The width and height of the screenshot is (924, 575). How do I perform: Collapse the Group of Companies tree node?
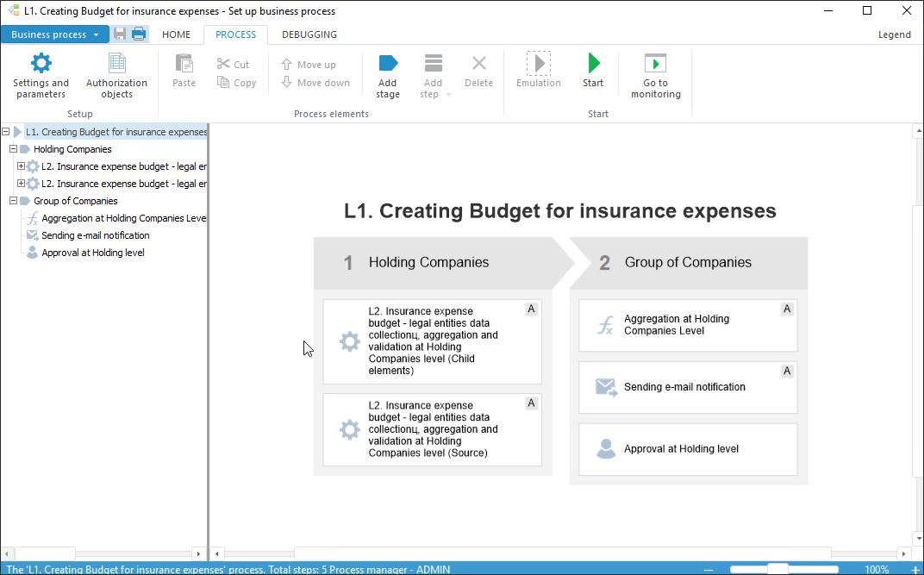pyautogui.click(x=14, y=201)
